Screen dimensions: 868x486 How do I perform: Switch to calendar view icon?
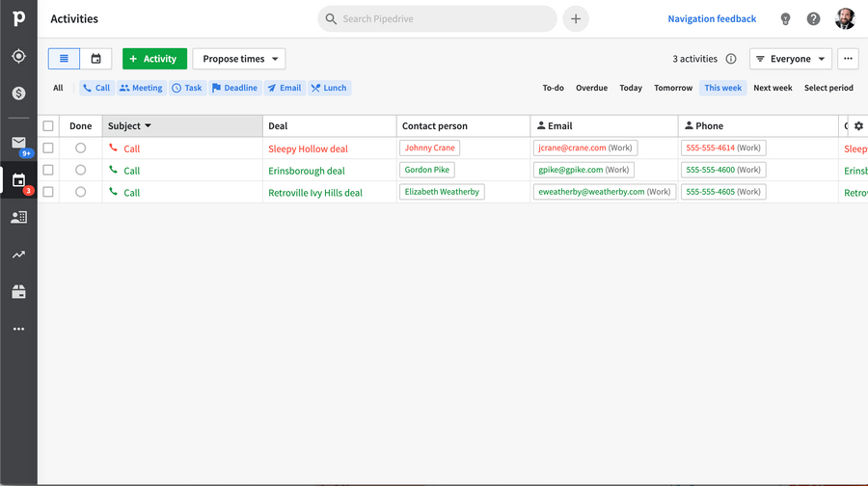(x=95, y=59)
